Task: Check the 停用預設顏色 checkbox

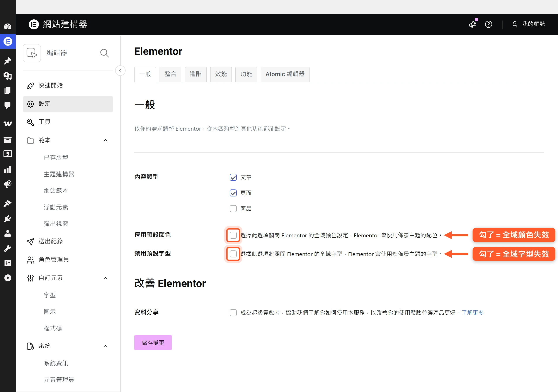Action: (x=233, y=235)
